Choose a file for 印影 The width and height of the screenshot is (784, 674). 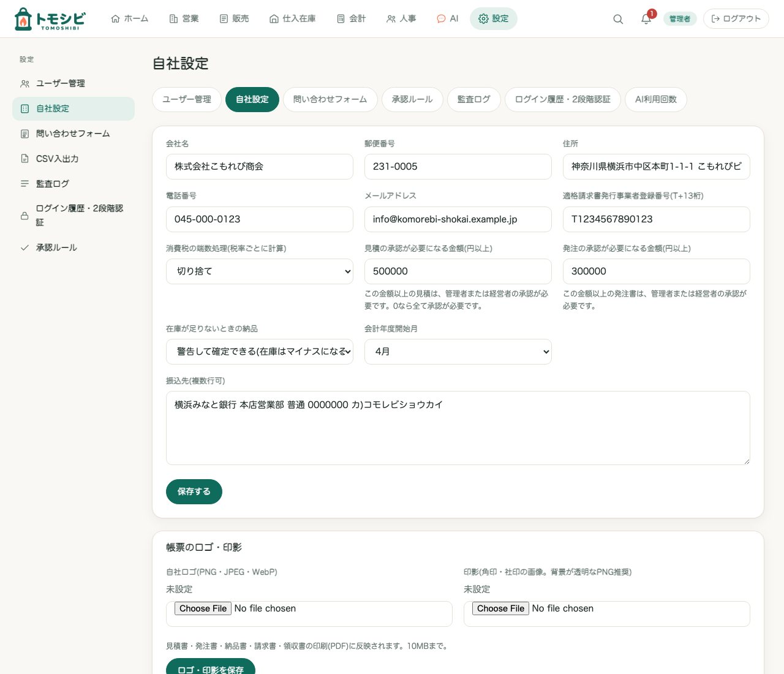click(x=500, y=608)
